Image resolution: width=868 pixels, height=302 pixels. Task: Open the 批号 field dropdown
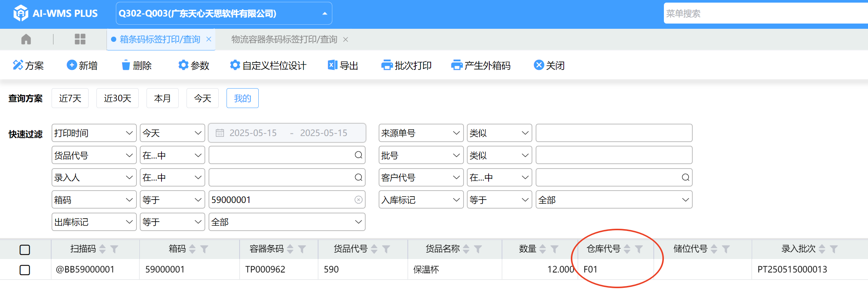(x=421, y=155)
